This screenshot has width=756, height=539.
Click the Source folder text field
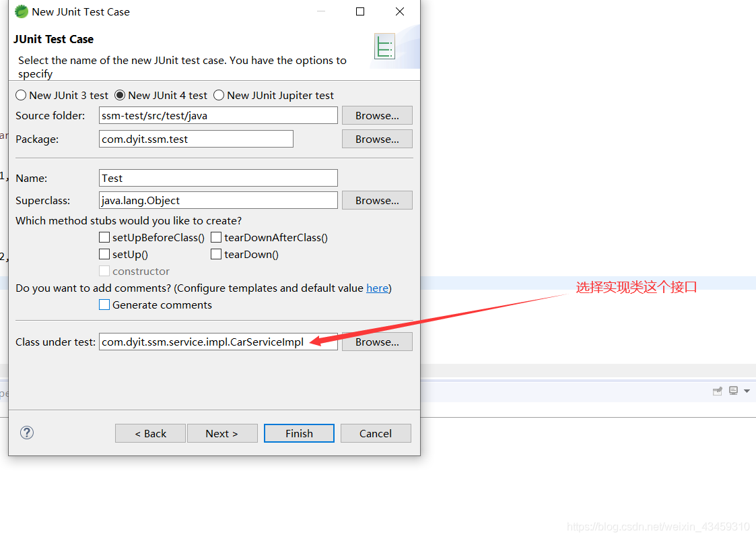click(x=218, y=115)
